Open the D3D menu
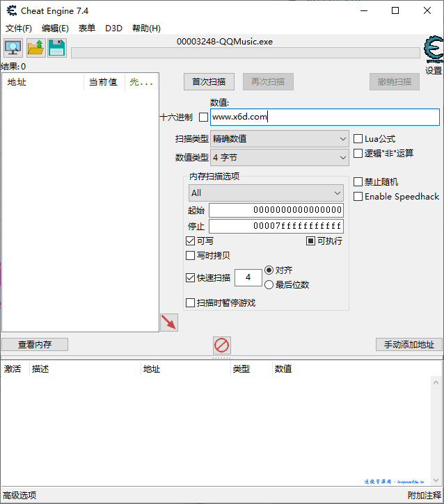 114,29
